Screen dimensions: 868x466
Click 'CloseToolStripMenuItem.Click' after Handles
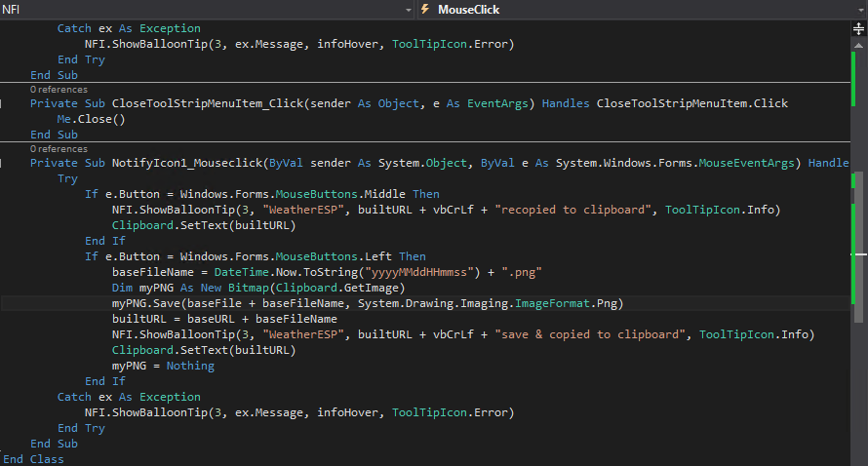pos(692,103)
